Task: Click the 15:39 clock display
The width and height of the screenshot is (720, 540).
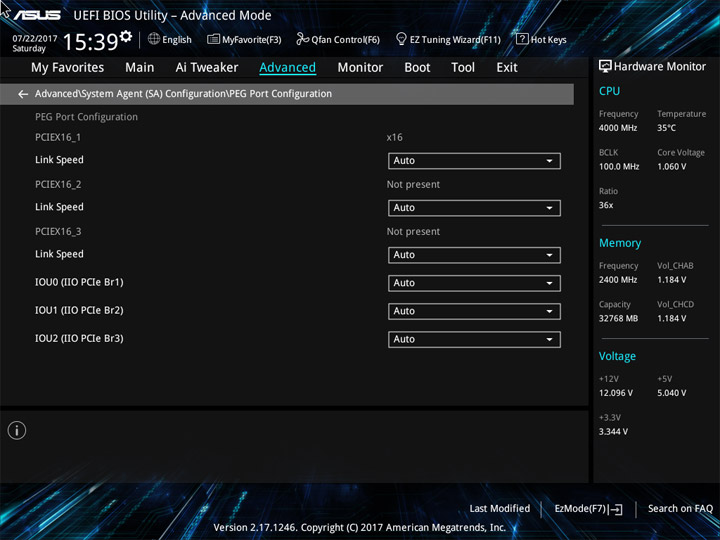Action: tap(90, 42)
